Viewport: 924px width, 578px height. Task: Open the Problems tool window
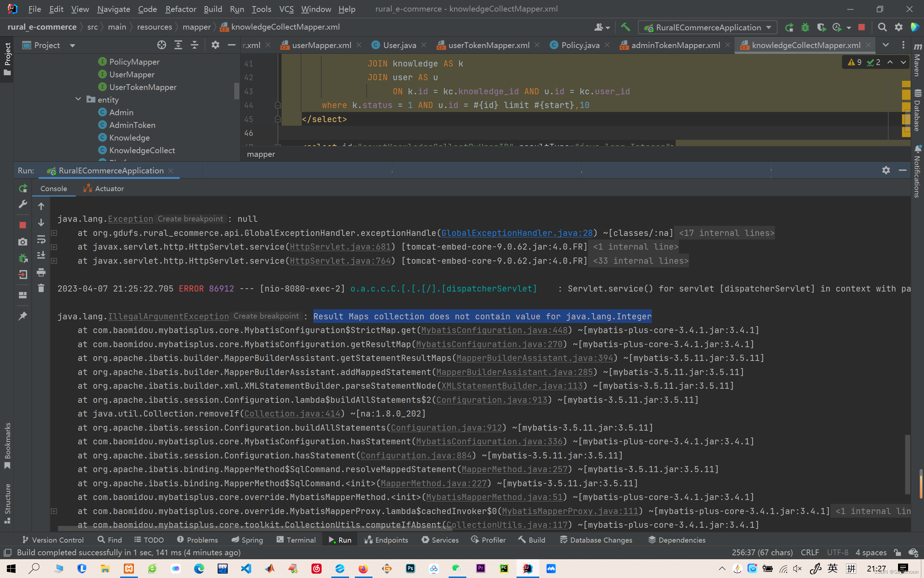[x=197, y=540]
